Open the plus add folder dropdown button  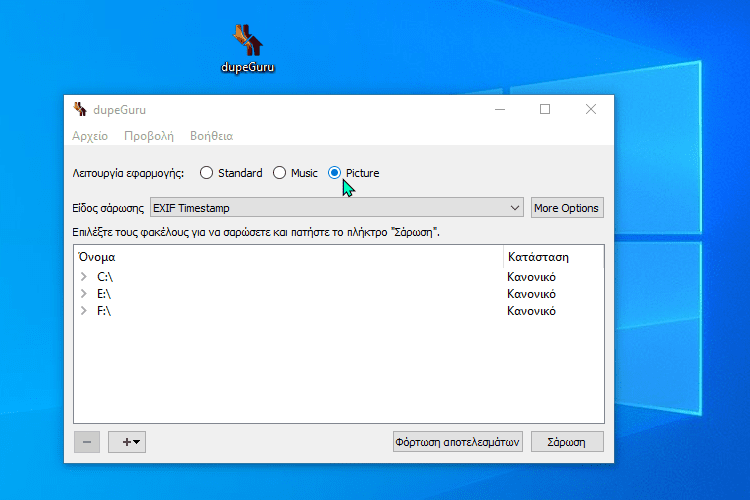(x=127, y=442)
